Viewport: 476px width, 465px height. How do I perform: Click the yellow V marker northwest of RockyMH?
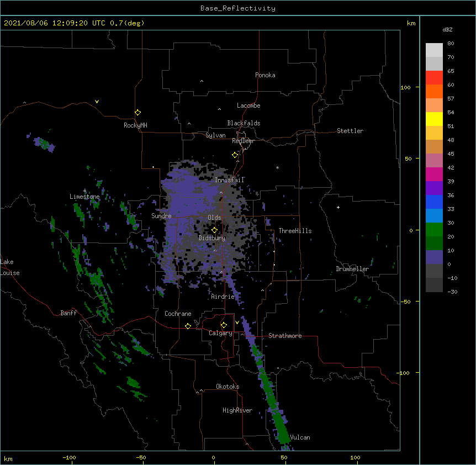pyautogui.click(x=97, y=102)
